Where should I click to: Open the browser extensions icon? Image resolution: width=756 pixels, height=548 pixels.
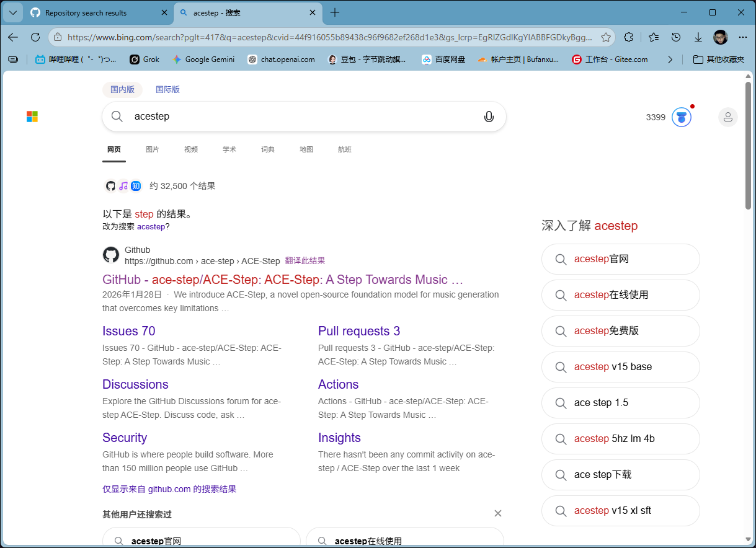click(628, 37)
